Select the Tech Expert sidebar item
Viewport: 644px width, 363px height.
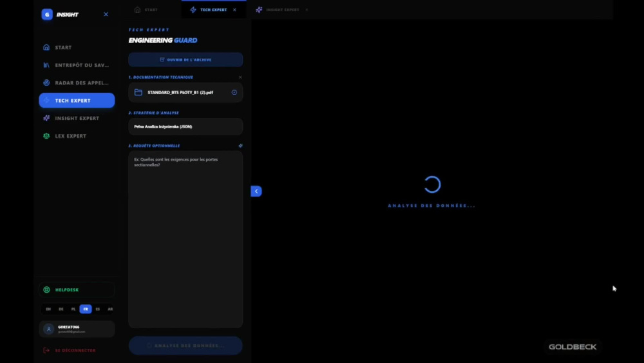pos(77,101)
